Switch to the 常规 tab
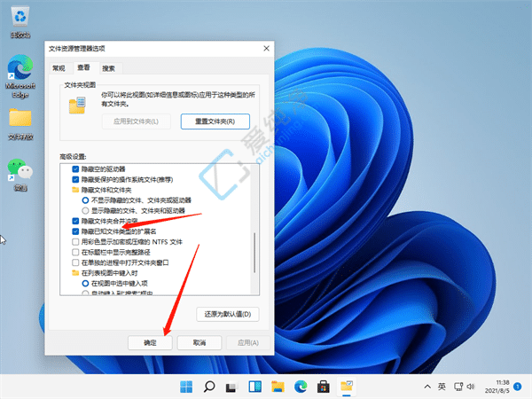532x399 pixels. (59, 68)
